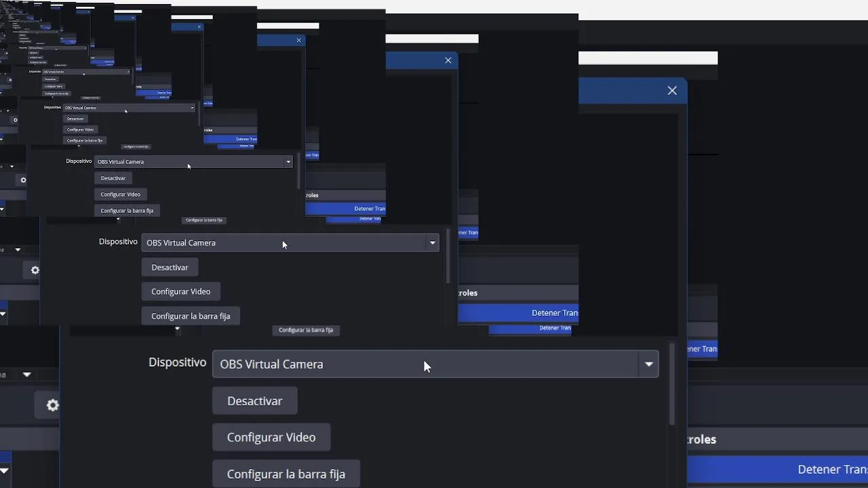868x488 pixels.
Task: Click the small Configurar la barra fija tooltip above largest dropdown
Action: point(306,330)
